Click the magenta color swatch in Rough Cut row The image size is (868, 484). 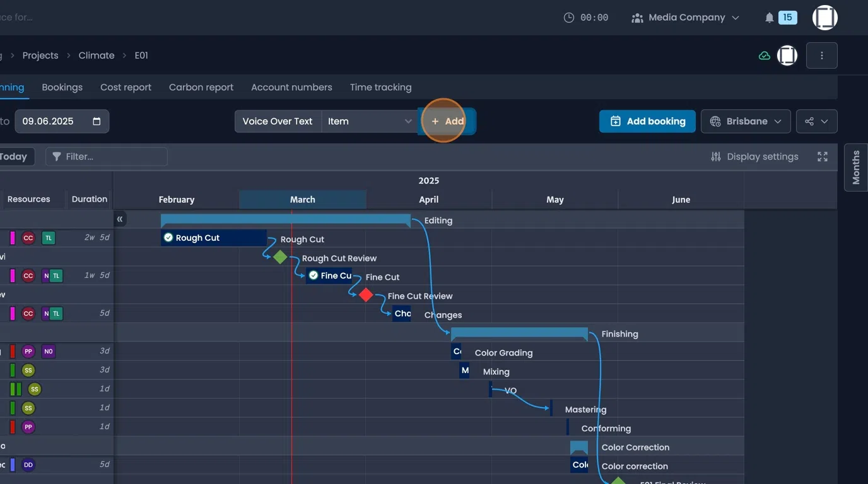[13, 238]
